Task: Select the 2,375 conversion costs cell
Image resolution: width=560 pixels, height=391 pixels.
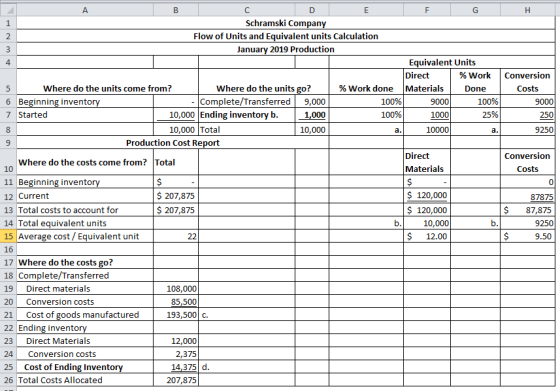Action: click(x=176, y=354)
